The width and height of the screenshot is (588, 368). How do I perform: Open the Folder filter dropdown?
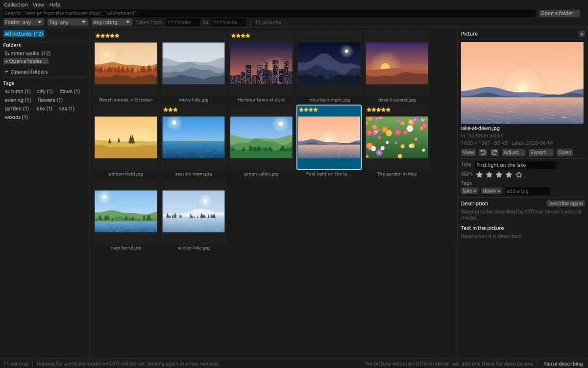[x=24, y=22]
